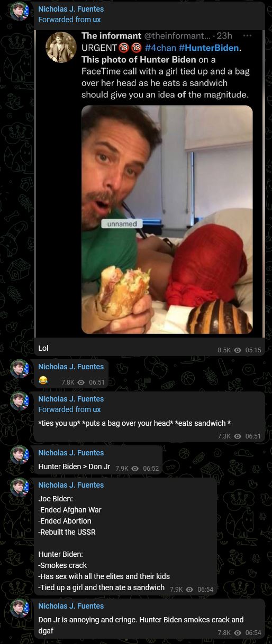Click the views eye icon next to 7.3K
This screenshot has width=272, height=644.
238,436
